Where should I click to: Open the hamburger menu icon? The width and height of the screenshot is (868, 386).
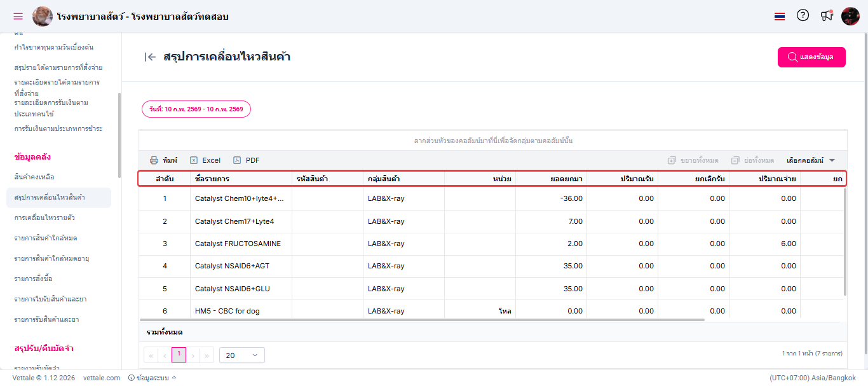click(x=18, y=17)
